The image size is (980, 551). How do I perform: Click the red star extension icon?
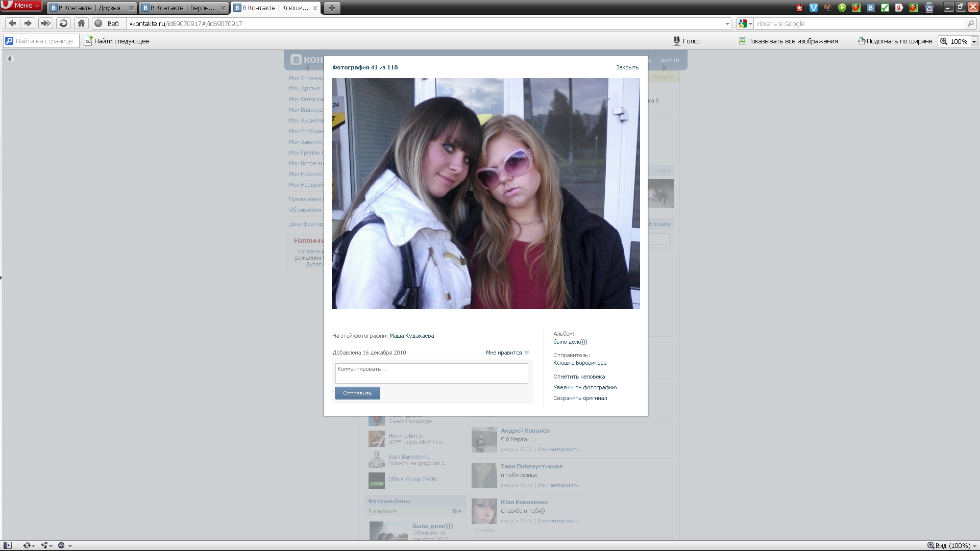coord(799,8)
